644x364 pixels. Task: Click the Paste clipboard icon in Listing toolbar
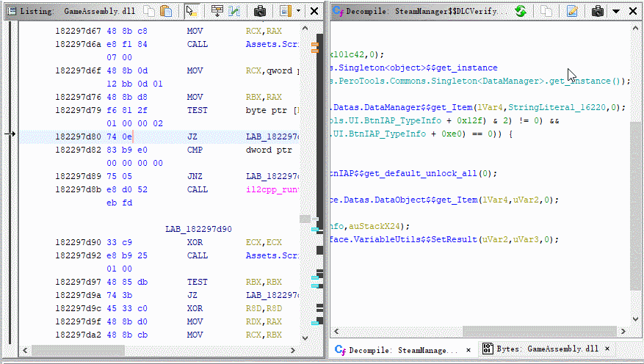click(167, 11)
